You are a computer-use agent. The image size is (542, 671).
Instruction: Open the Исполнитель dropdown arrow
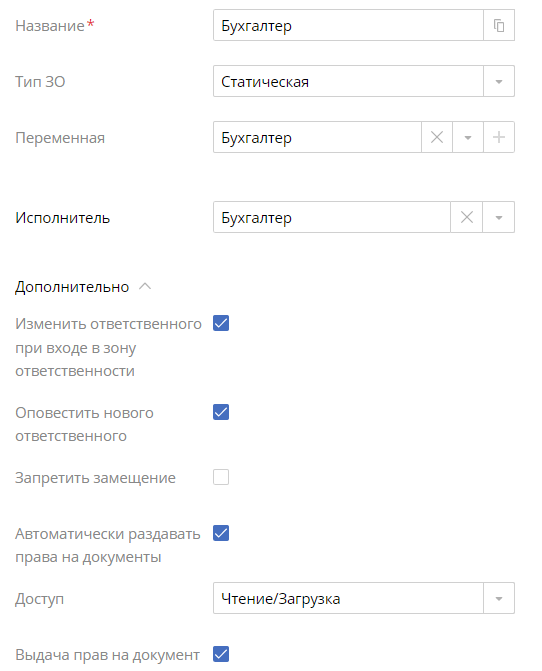[x=499, y=217]
